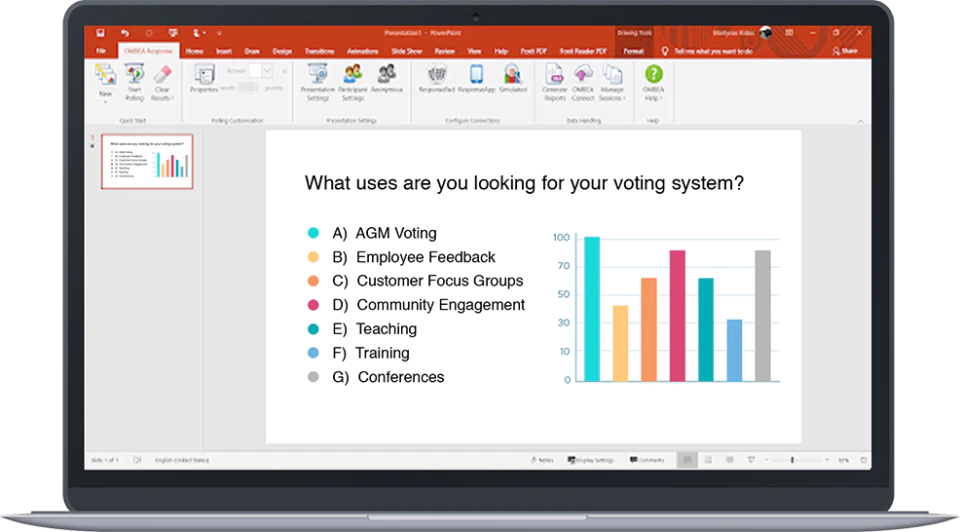960x532 pixels.
Task: Select slide 1 thumbnail in panel
Action: (147, 161)
